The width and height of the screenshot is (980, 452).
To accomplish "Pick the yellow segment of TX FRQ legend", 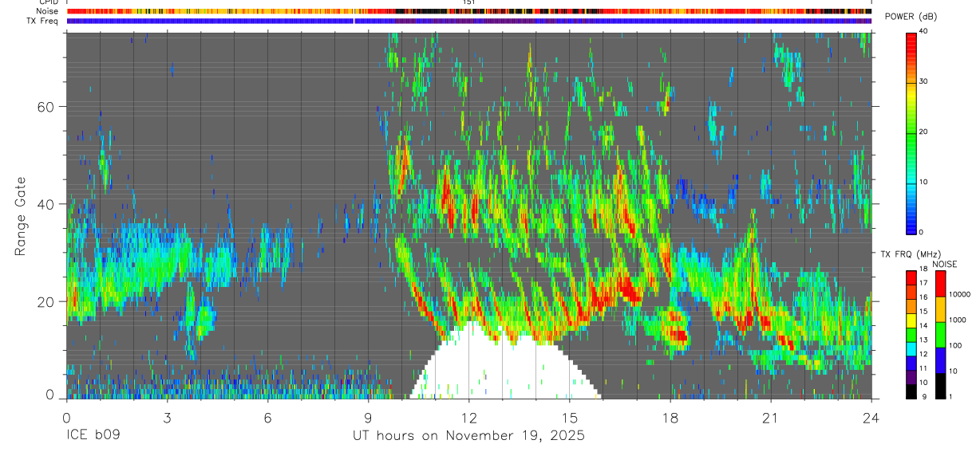I will pos(911,320).
